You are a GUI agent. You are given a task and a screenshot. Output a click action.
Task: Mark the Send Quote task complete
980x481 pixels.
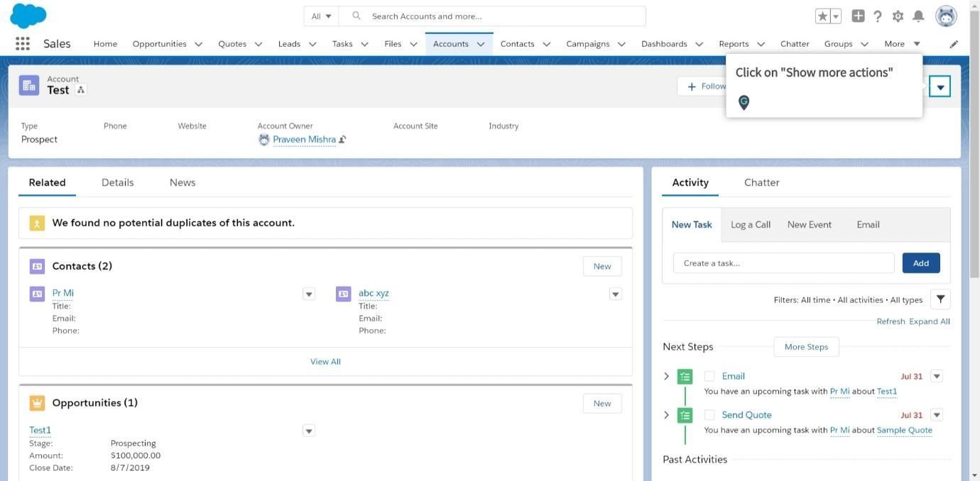(709, 415)
